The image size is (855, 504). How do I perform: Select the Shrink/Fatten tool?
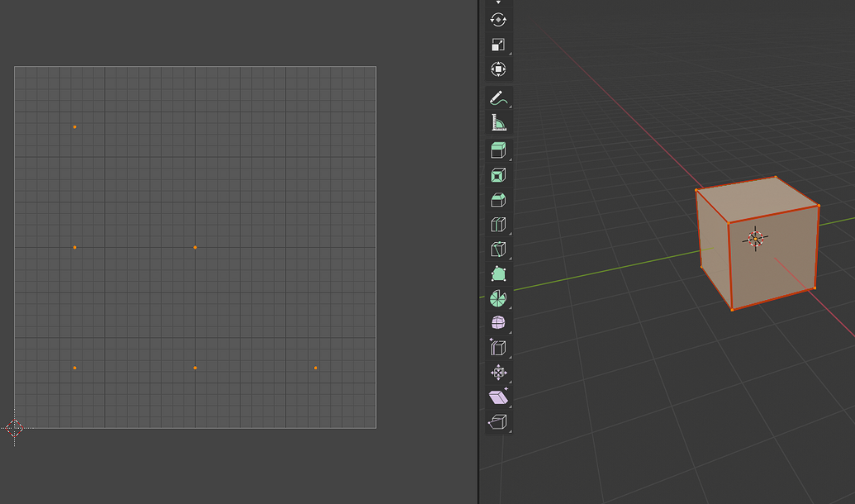tap(498, 373)
